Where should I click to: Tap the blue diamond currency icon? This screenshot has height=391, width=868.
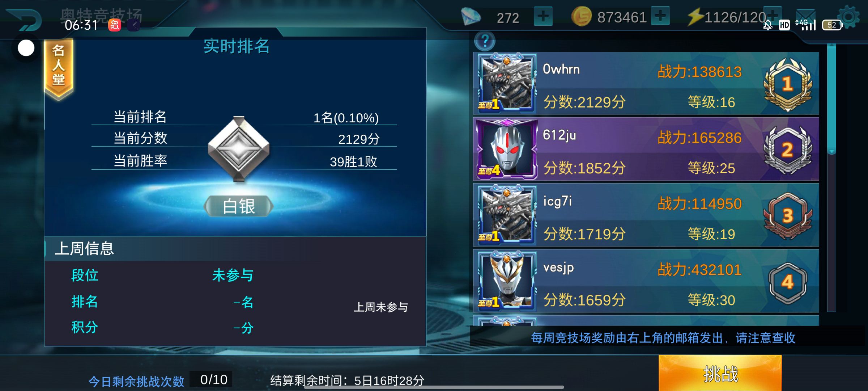pos(471,17)
